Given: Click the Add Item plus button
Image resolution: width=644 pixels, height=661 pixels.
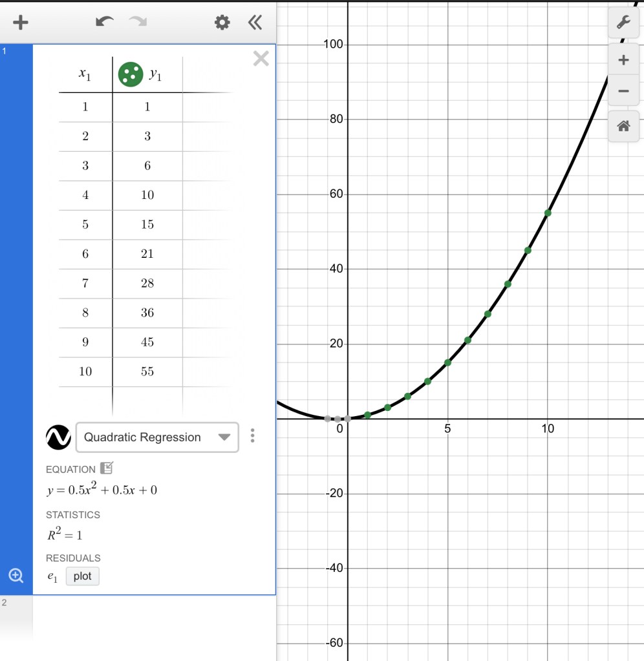Looking at the screenshot, I should click(x=21, y=23).
